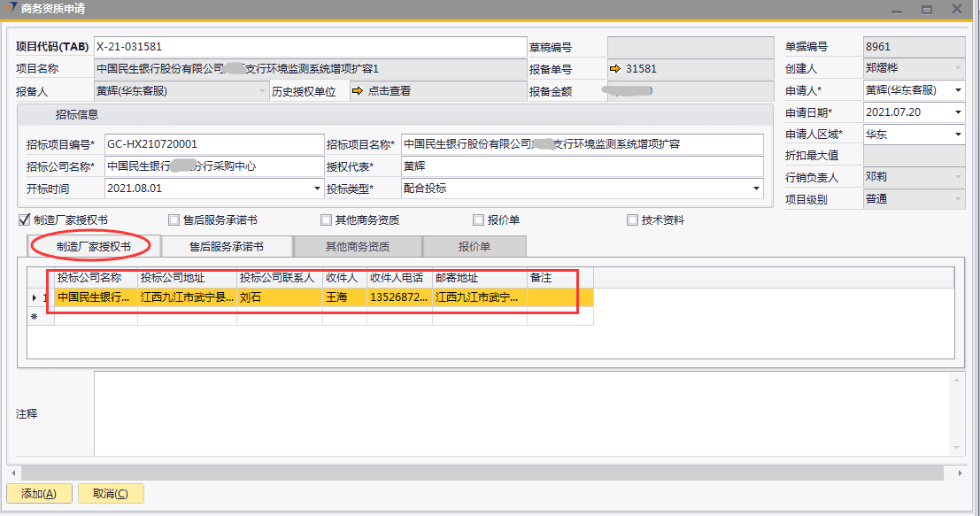
Task: Tick the 技术资料 checkbox
Action: pos(632,220)
